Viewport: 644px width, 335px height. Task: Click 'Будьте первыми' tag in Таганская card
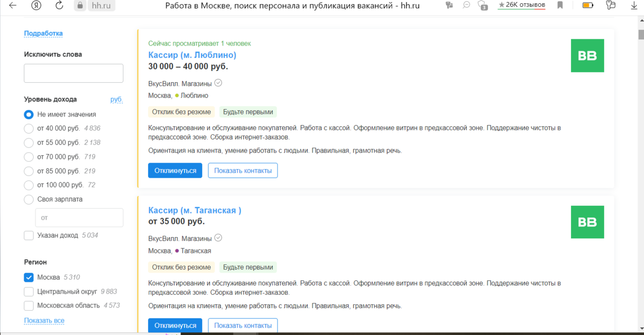click(248, 267)
